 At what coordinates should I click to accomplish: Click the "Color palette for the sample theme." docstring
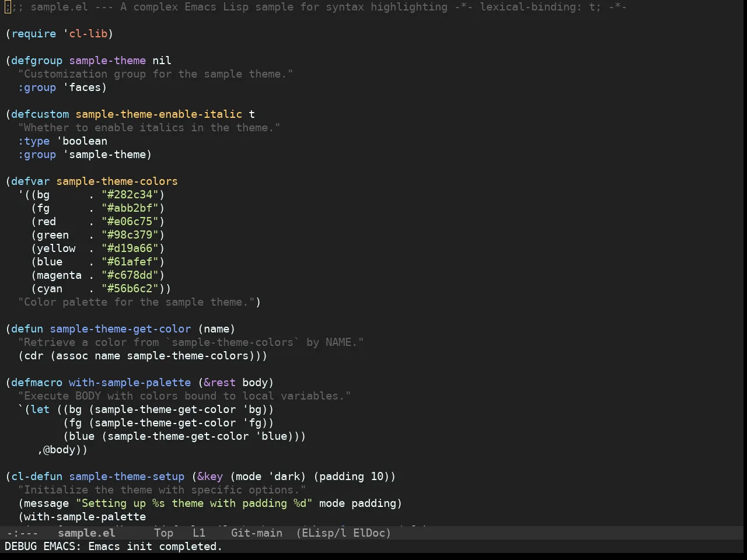[137, 302]
